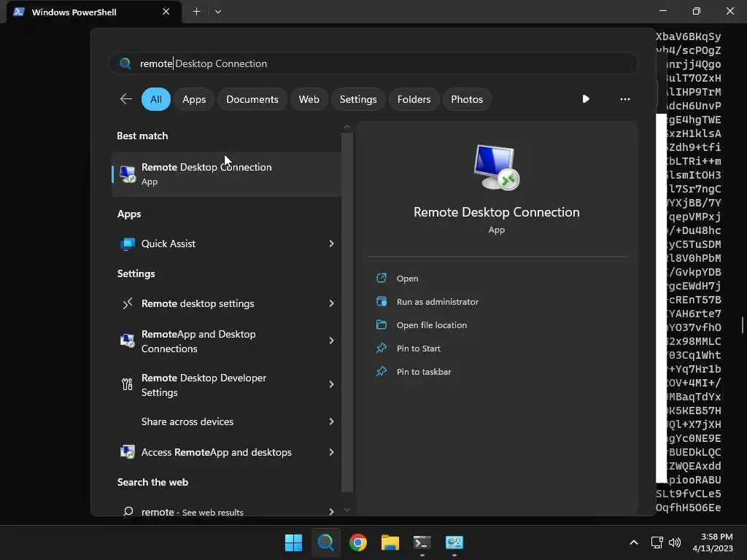
Task: Expand Share across devices chevron
Action: pos(331,421)
